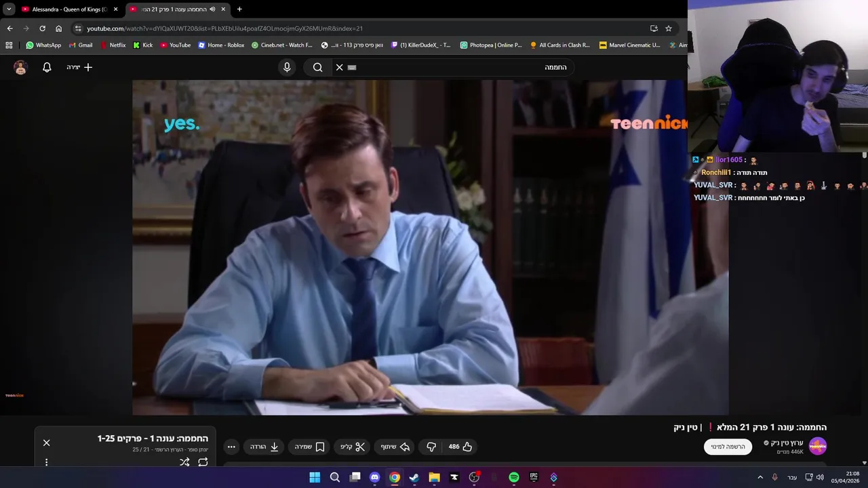Screen dimensions: 868x488
Task: Open a new browser tab
Action: (239, 9)
